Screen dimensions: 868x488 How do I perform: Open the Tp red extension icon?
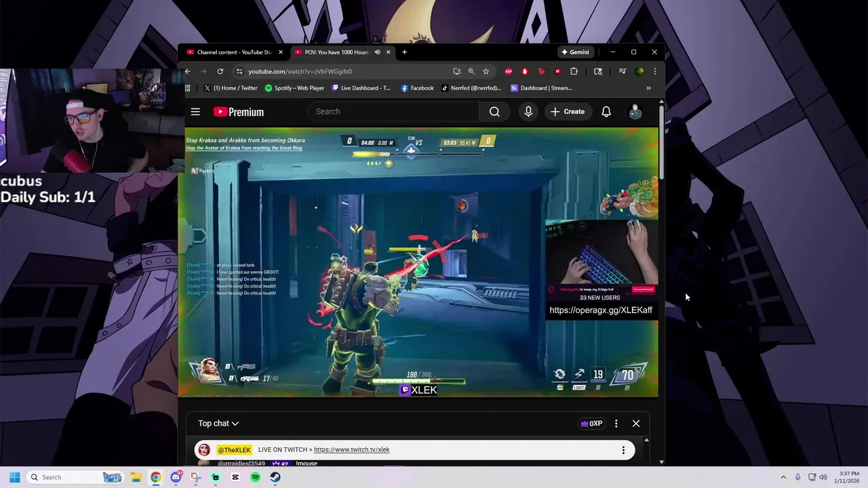[541, 71]
